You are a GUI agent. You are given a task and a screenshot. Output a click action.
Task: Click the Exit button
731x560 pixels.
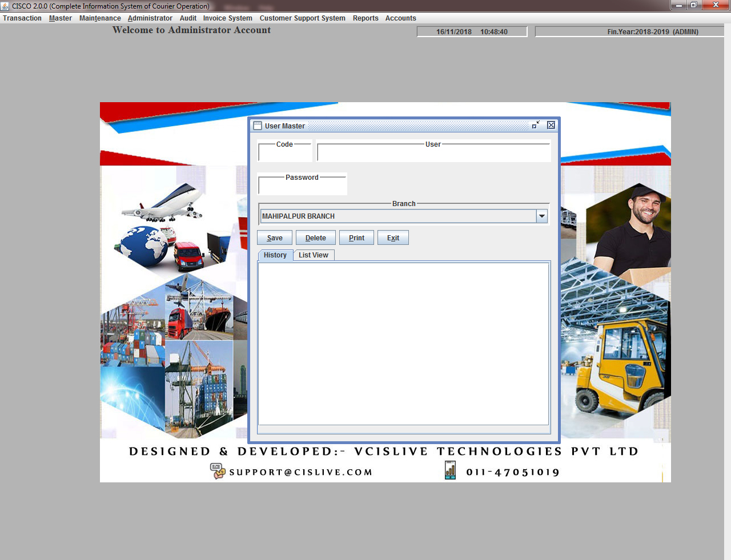[393, 238]
